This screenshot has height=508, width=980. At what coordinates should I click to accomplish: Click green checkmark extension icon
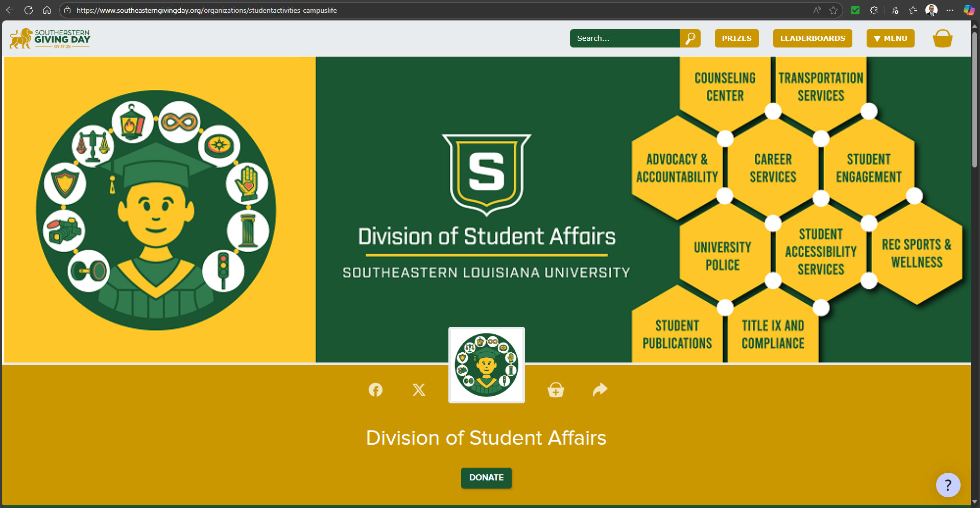pyautogui.click(x=855, y=10)
